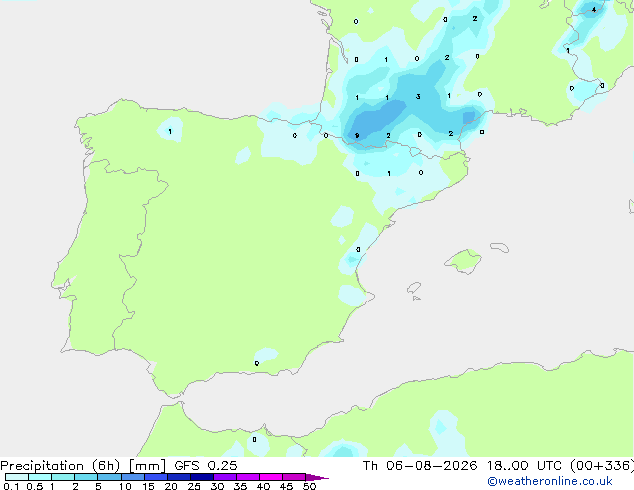Click the legend arrow tip above 50
The width and height of the screenshot is (634, 490).
coord(317,477)
